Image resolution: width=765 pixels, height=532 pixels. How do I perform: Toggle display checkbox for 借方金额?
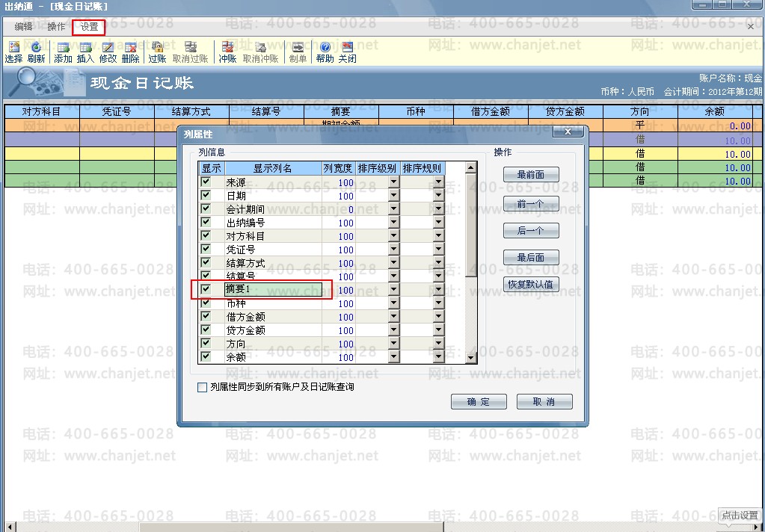206,316
